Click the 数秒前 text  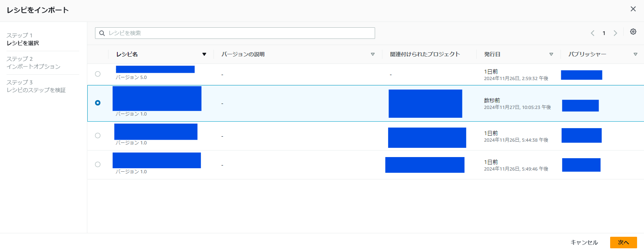pos(492,100)
